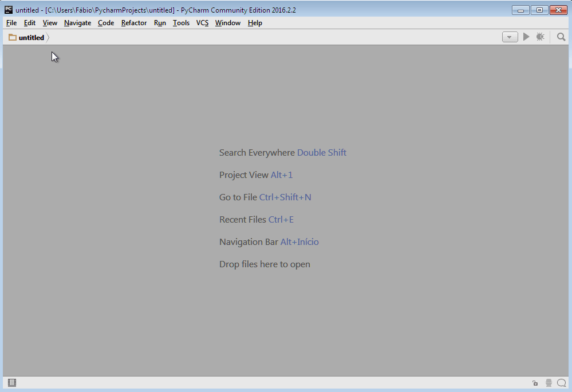
Task: Toggle the read-only lock in status bar
Action: (x=535, y=383)
